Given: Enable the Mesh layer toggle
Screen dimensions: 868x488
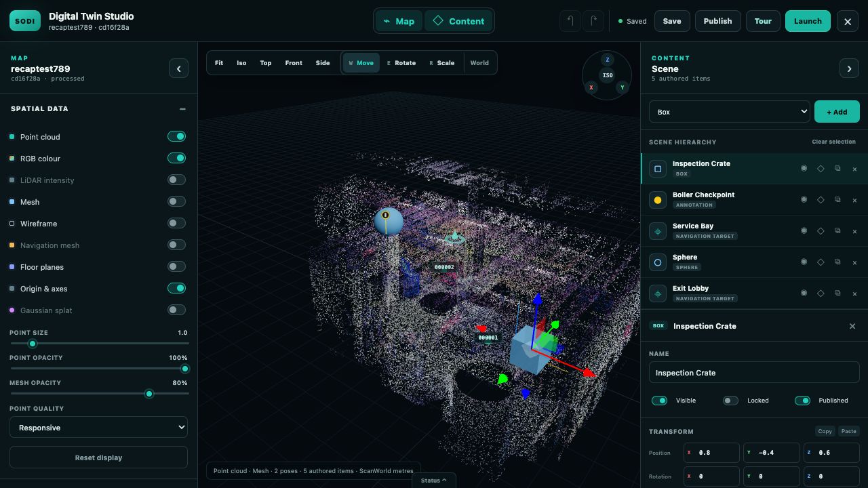Looking at the screenshot, I should click(x=176, y=201).
